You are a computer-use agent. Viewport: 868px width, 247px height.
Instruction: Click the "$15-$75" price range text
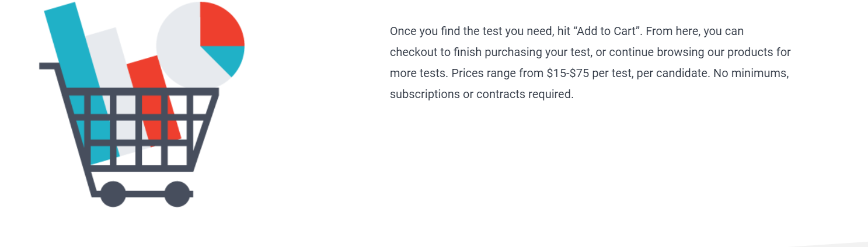pyautogui.click(x=567, y=73)
